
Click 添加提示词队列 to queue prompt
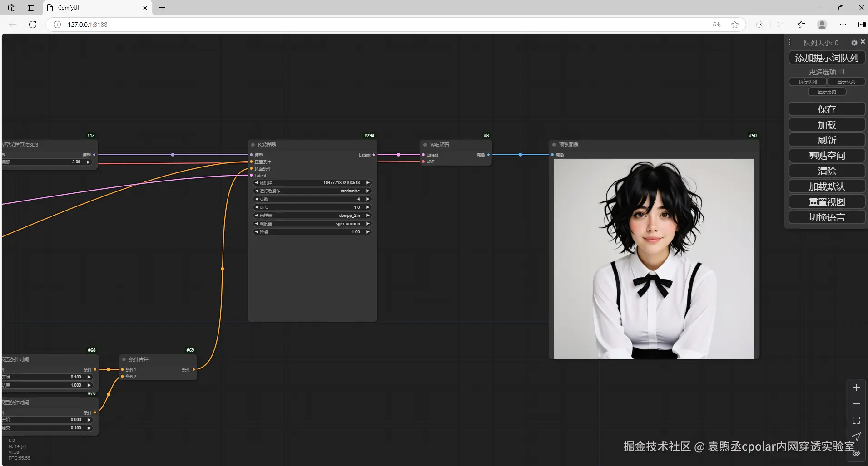[827, 58]
